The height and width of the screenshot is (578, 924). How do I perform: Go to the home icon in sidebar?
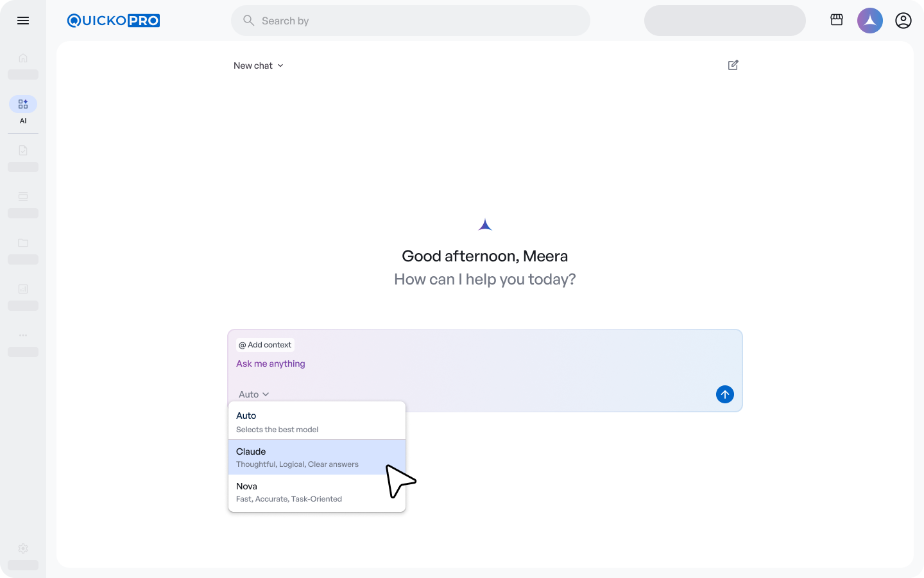(23, 58)
